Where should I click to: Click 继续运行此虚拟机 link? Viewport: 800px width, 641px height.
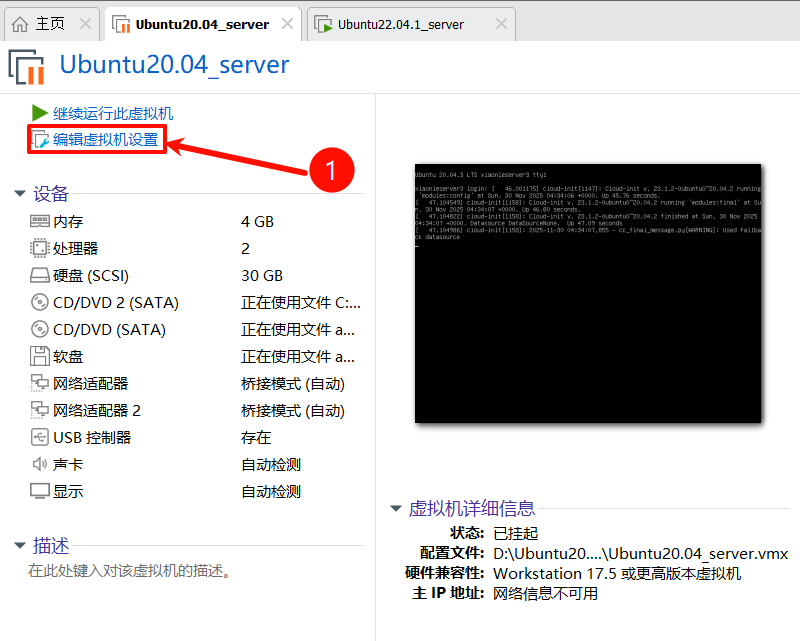tap(113, 113)
